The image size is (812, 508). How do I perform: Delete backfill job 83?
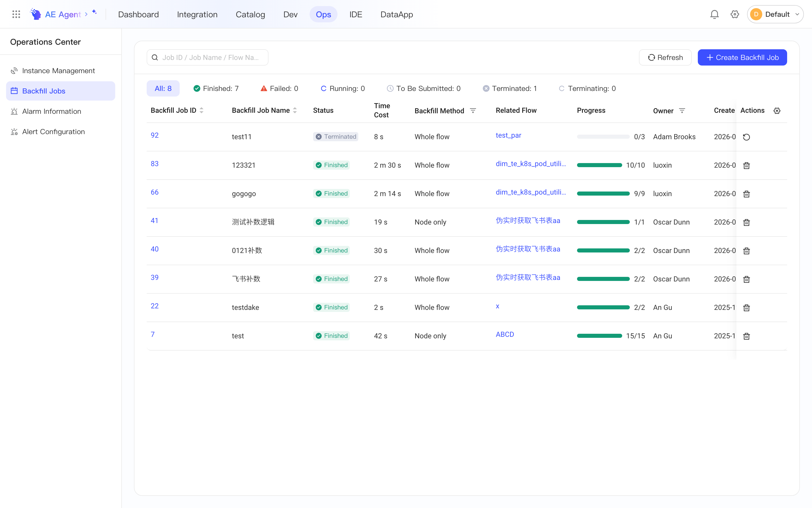click(x=746, y=165)
